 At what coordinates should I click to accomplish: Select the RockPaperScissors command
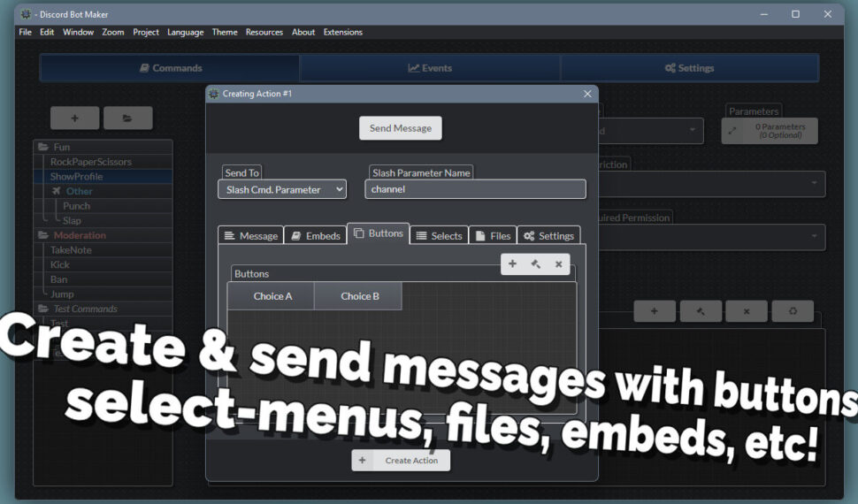click(x=91, y=162)
